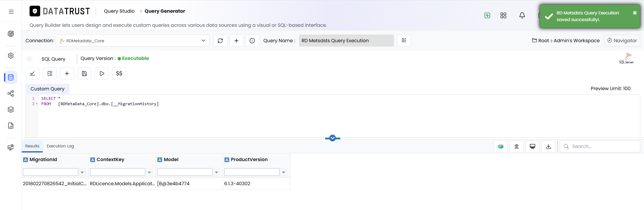644x210 pixels.
Task: Select the database icon in sidebar
Action: coord(11,77)
